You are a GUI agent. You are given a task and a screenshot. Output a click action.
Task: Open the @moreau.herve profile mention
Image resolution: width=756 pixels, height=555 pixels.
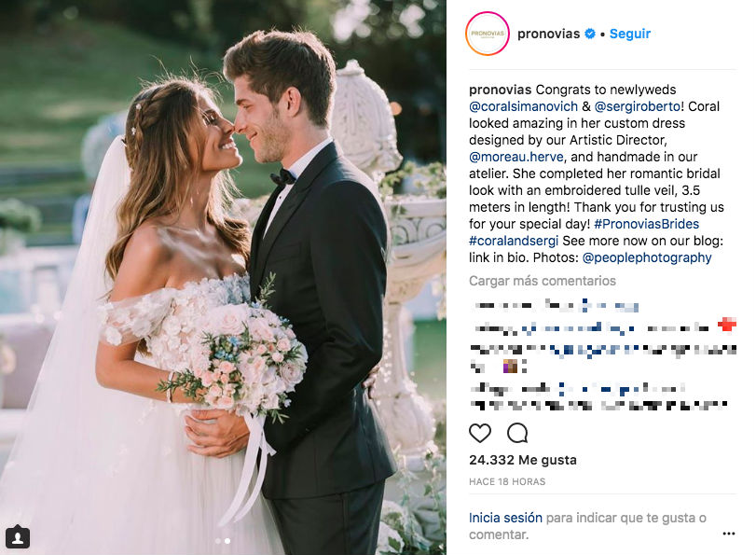515,157
